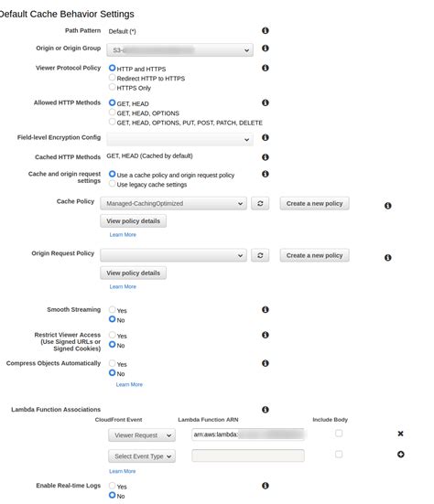Screen dimensions: 434x504
Task: Click info icon for Lambda Function Associations
Action: click(x=266, y=410)
